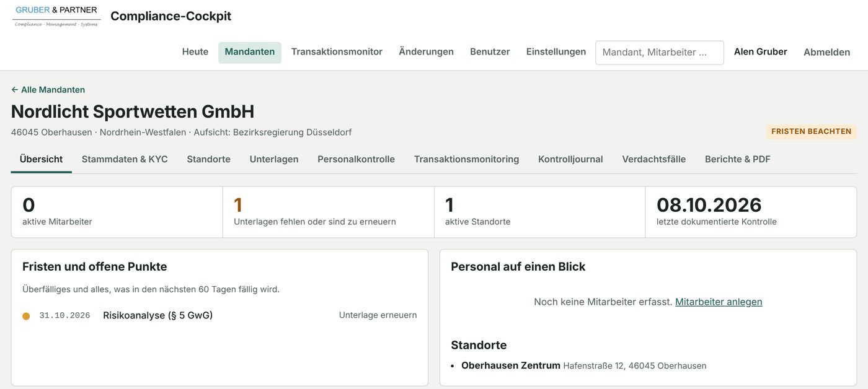The height and width of the screenshot is (389, 868).
Task: Open the Standorte tab
Action: point(209,159)
